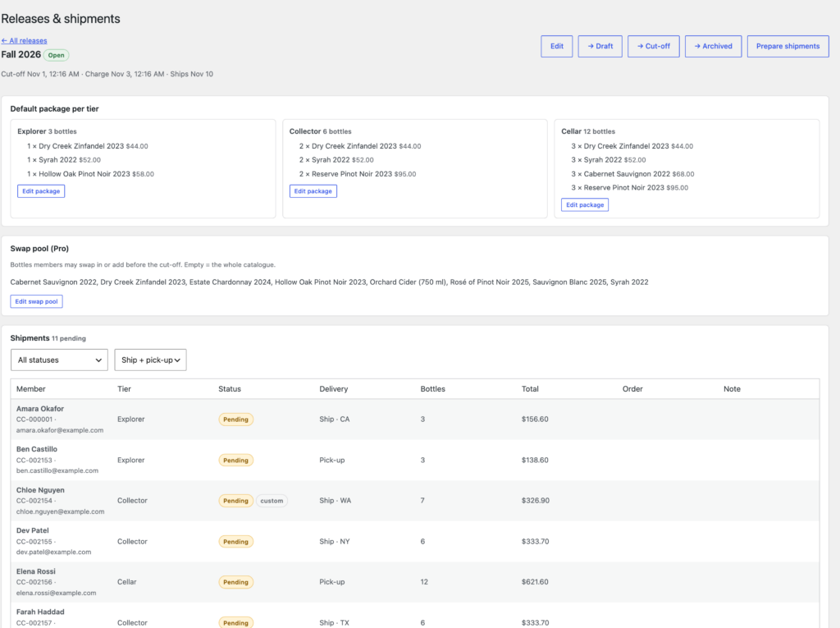Select member Farah Haddad

[x=40, y=612]
